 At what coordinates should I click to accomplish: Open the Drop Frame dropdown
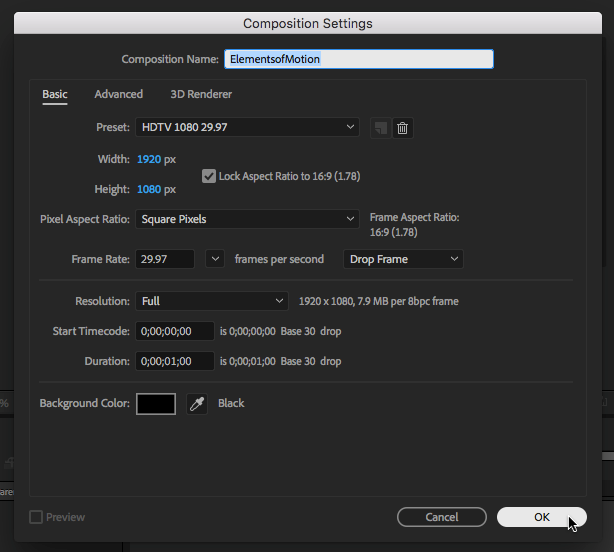(403, 259)
